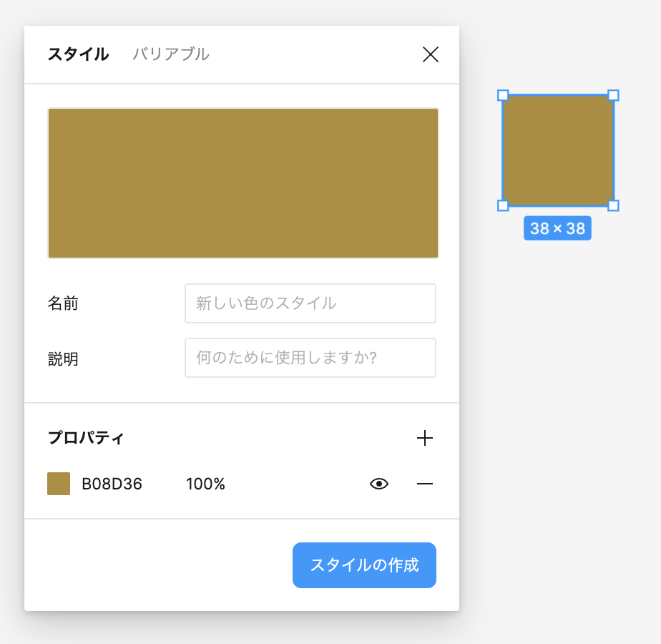Click the bottom-left resize handle

point(503,205)
